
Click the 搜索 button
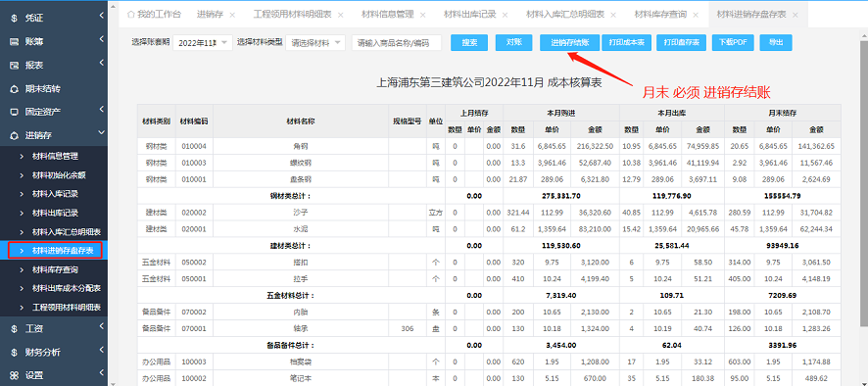(x=469, y=43)
